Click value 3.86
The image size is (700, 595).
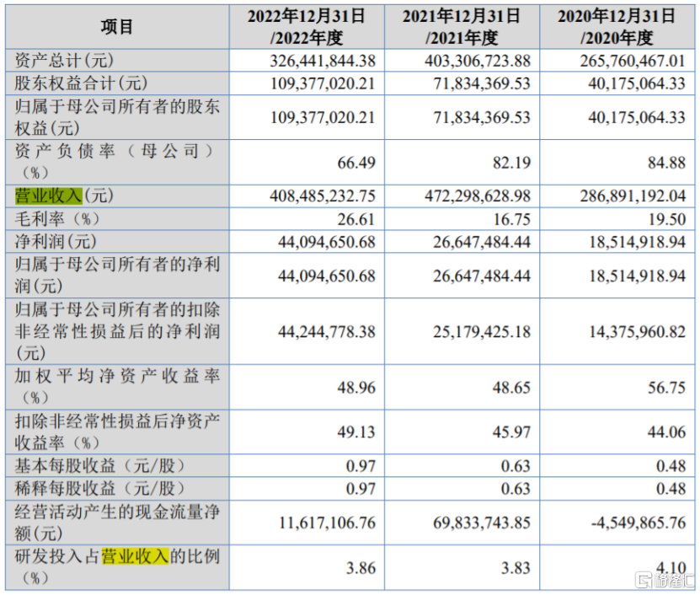click(361, 568)
